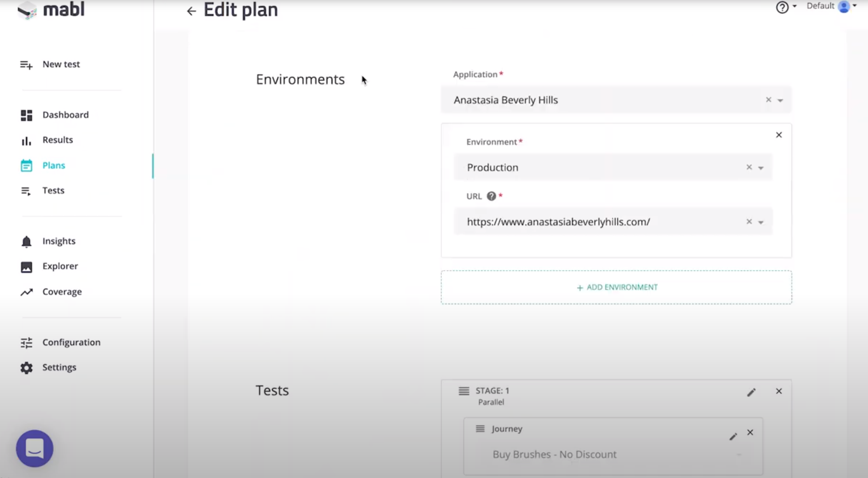Click Add Environment button
868x478 pixels.
616,287
